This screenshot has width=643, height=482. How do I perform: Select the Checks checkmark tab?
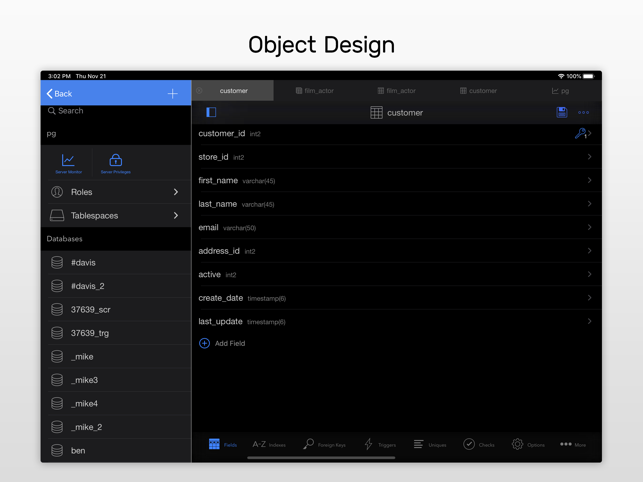coord(469,444)
